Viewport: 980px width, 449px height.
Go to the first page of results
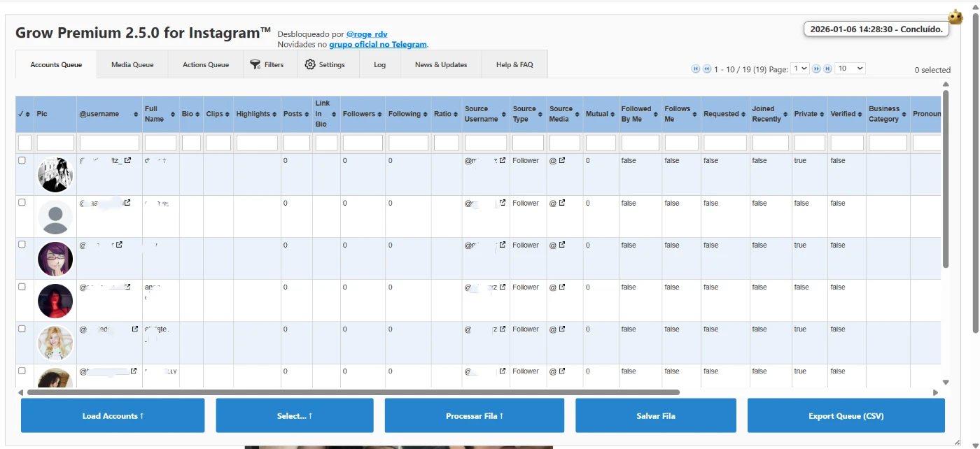pos(695,69)
